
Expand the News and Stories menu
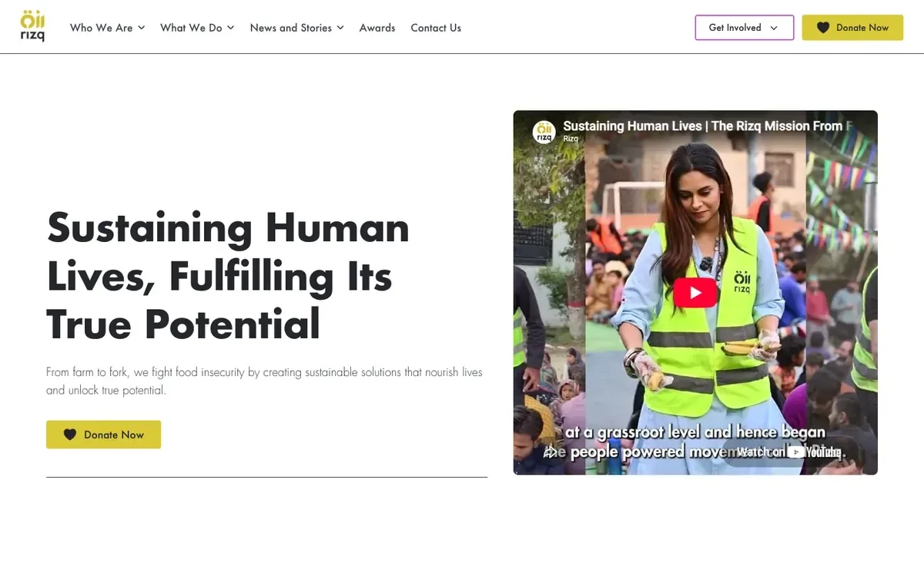coord(297,28)
